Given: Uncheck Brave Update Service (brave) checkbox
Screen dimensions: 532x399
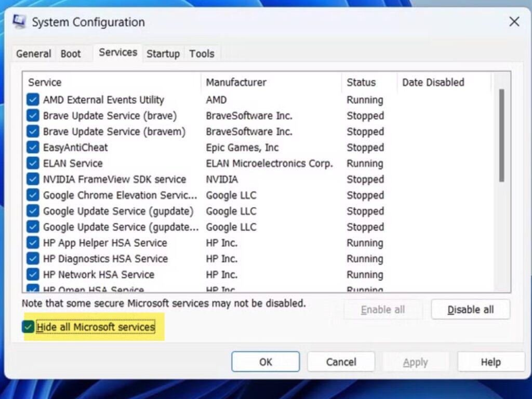Looking at the screenshot, I should point(33,116).
